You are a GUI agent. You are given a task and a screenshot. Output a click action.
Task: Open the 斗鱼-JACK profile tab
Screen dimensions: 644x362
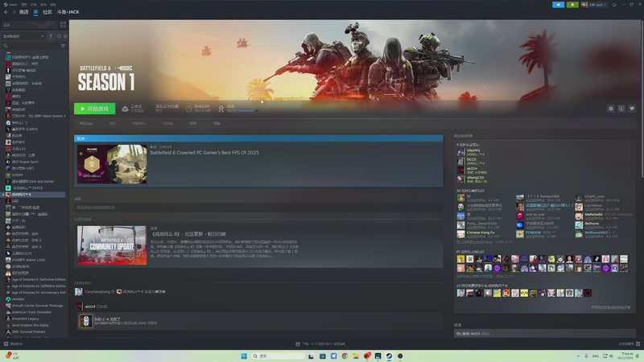[x=68, y=12]
